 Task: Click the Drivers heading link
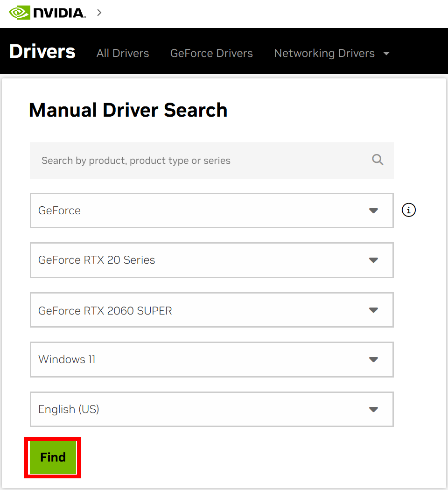coord(42,51)
